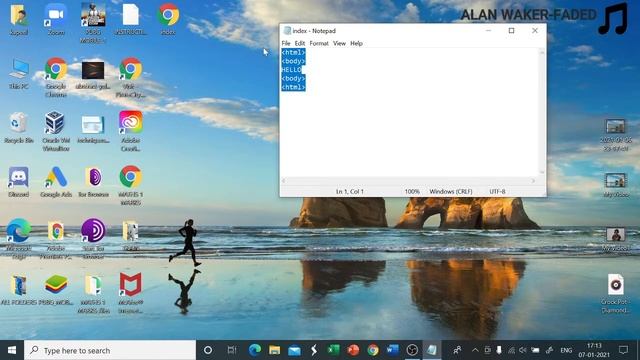
Task: Select the BlueStacks PUBG desktop icon
Action: tap(56, 290)
